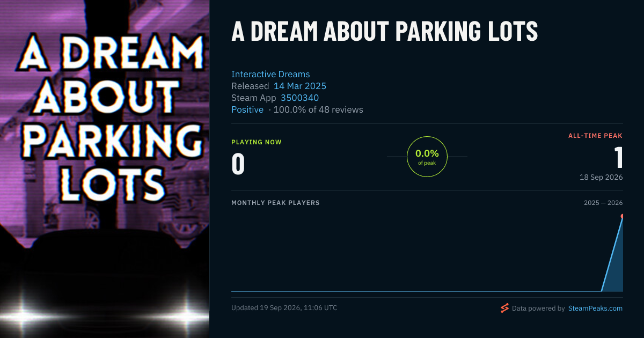Image resolution: width=644 pixels, height=338 pixels.
Task: Click the game cover art thumbnail
Action: coord(105,169)
